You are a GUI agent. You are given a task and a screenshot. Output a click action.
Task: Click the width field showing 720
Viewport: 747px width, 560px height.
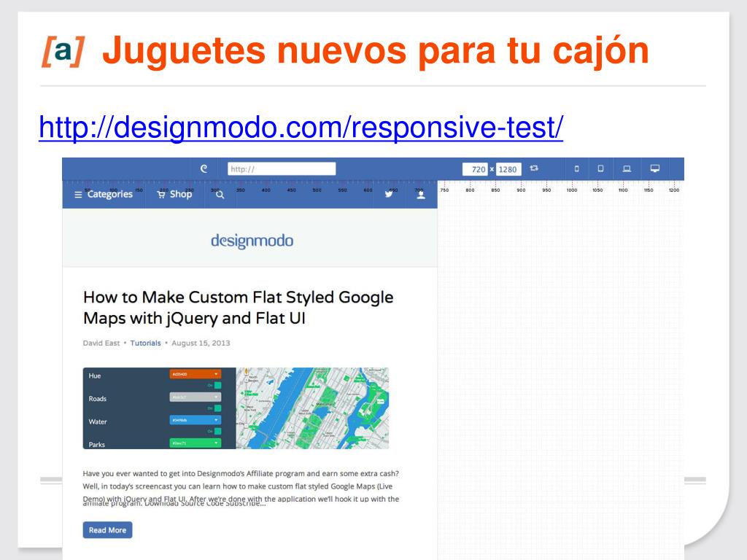475,169
